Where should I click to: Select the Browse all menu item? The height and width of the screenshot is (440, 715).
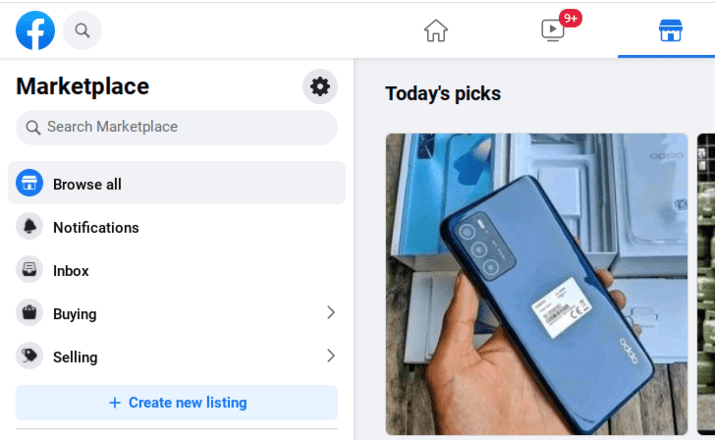click(177, 183)
